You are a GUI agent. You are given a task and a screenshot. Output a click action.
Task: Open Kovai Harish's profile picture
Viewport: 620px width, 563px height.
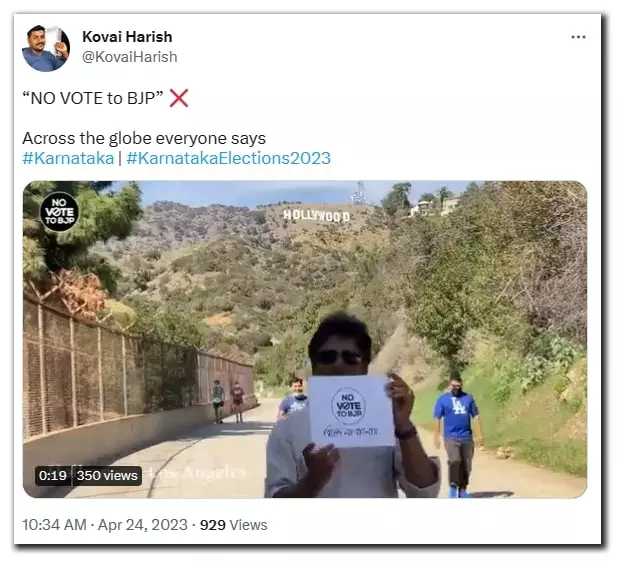[x=46, y=48]
